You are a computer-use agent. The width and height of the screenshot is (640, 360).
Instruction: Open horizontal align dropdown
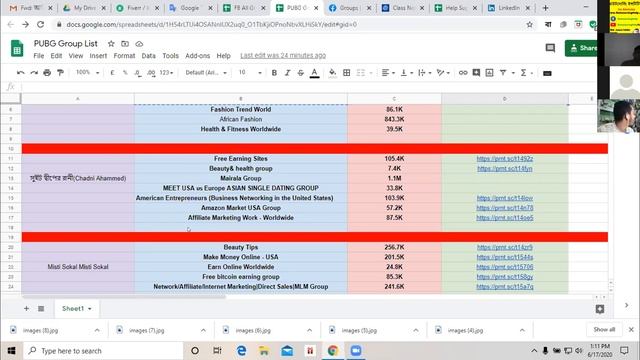(388, 73)
